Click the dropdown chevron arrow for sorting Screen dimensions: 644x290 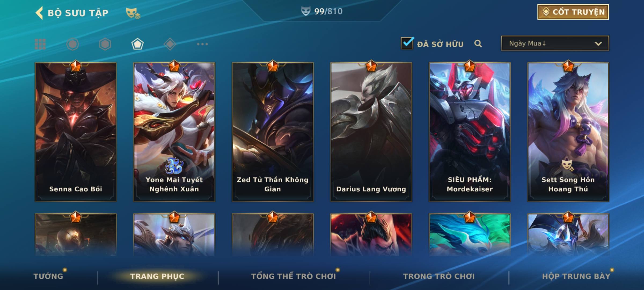(x=598, y=44)
